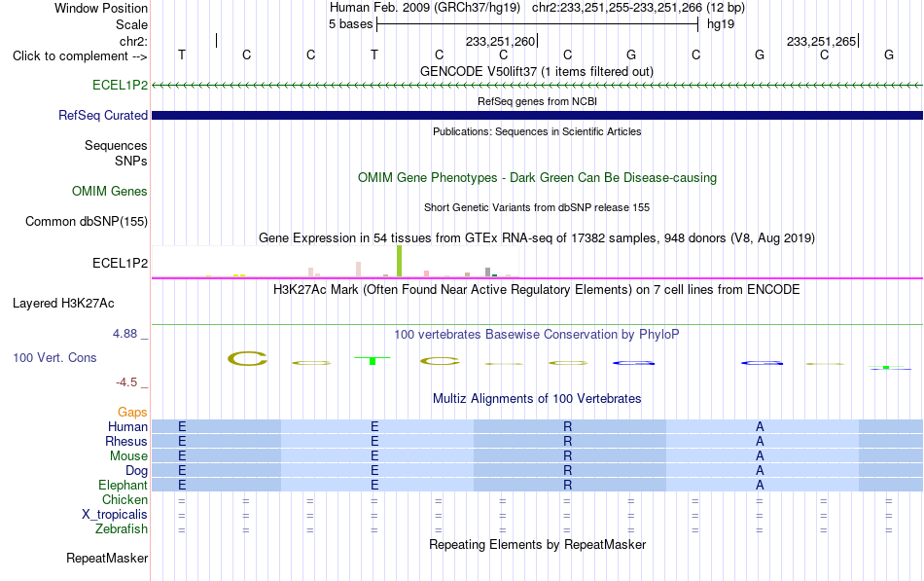The height and width of the screenshot is (581, 924).
Task: Click the '5 bases' scale bar label
Action: (350, 24)
